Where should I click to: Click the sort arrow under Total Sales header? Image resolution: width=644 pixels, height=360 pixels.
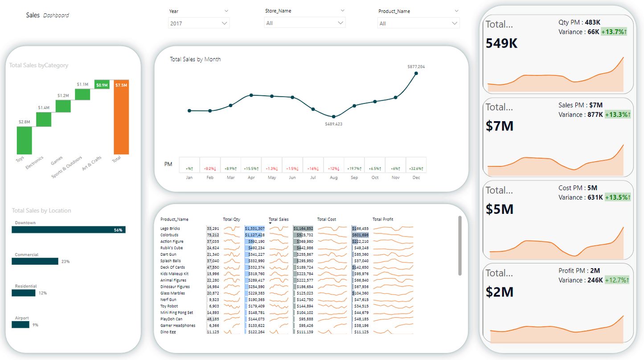tap(270, 223)
